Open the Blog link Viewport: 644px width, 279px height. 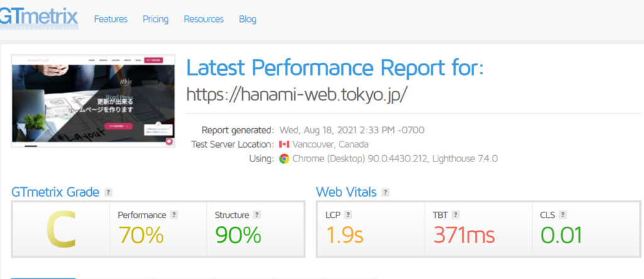(248, 19)
